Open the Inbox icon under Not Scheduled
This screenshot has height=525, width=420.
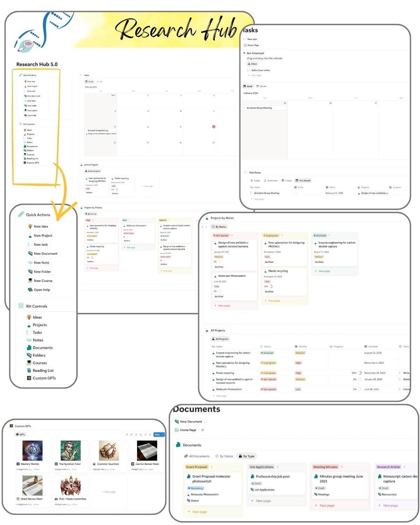(x=248, y=64)
